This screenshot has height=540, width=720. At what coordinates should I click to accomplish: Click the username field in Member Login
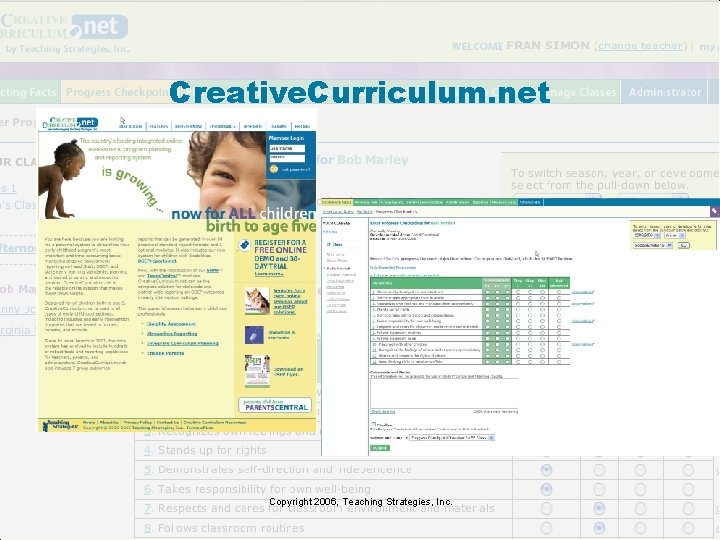287,148
